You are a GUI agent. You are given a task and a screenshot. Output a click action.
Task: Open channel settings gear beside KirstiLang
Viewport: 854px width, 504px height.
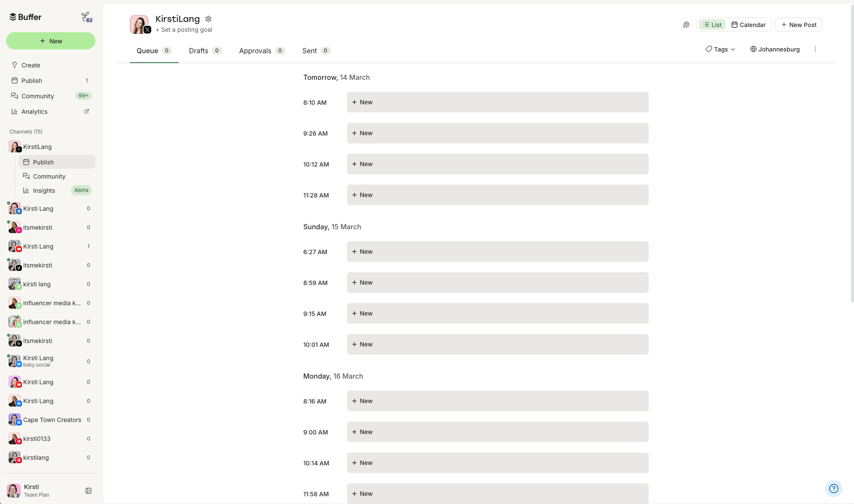208,19
